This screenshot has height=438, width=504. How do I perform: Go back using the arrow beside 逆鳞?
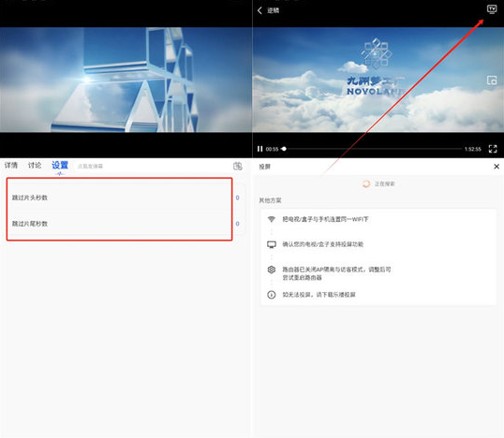click(259, 10)
